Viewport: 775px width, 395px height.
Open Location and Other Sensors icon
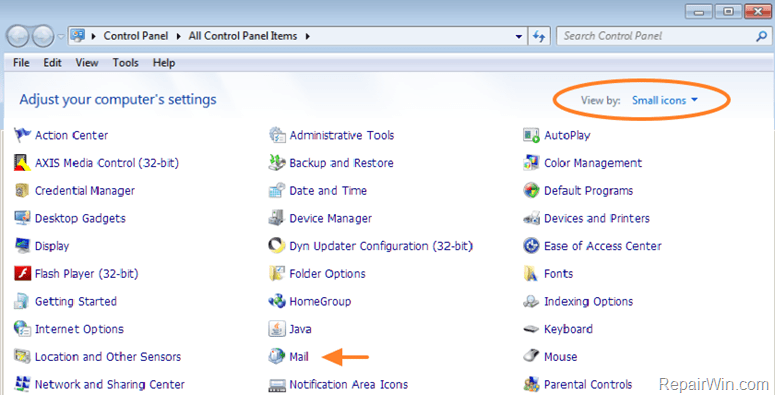22,356
